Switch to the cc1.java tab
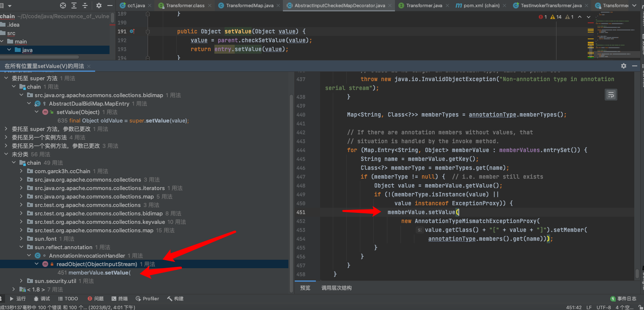Viewport: 644px width, 310px height. (x=136, y=5)
